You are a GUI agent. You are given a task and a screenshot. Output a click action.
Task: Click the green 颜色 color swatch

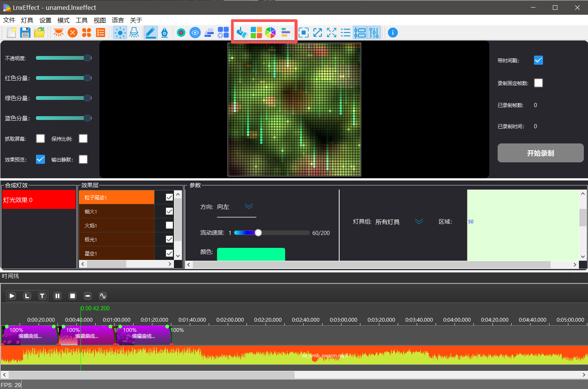[251, 254]
